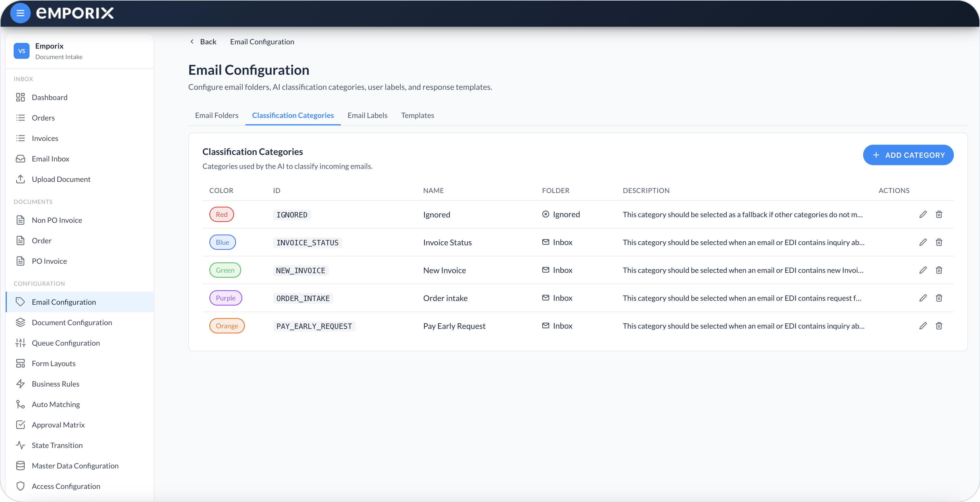Click the Email Inbox tray icon
Image resolution: width=980 pixels, height=502 pixels.
(x=20, y=159)
